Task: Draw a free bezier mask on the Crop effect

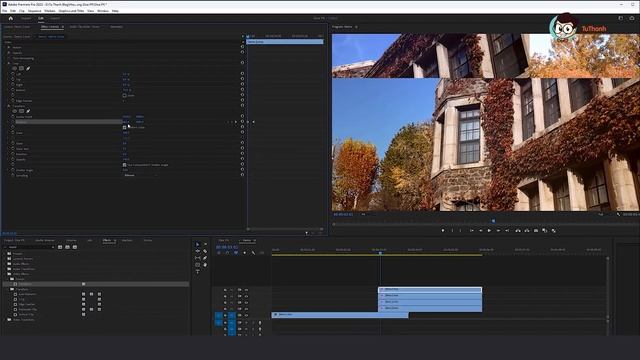Action: coord(28,69)
